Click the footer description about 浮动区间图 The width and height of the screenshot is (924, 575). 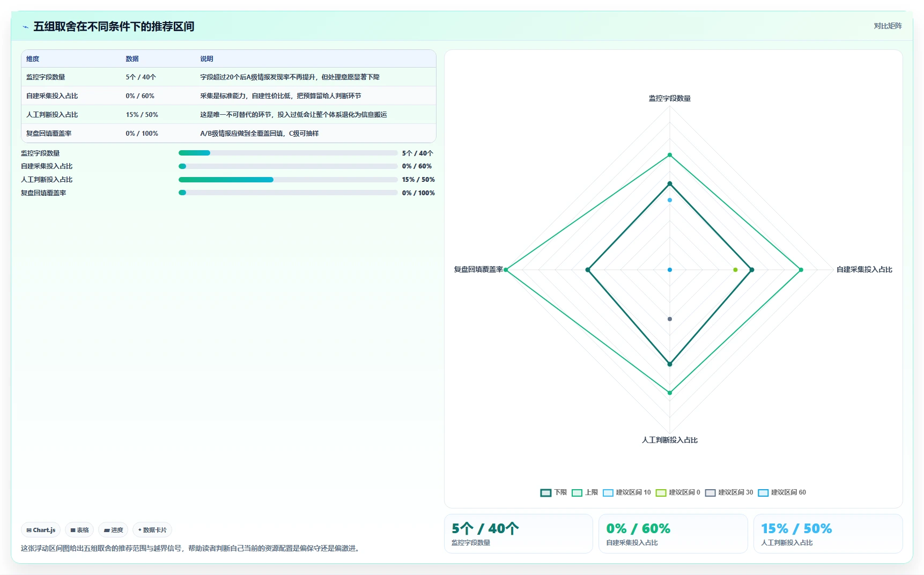(191, 549)
